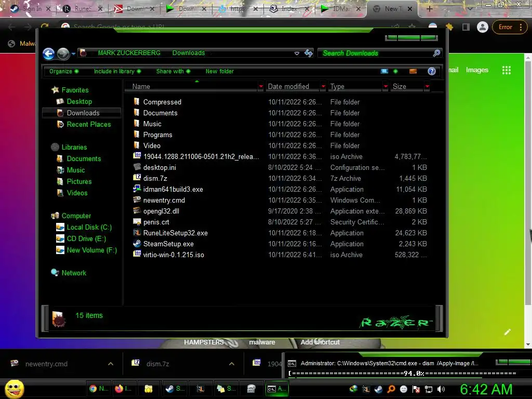Select the SteamSetup.exe file icon
The width and height of the screenshot is (532, 399).
pyautogui.click(x=137, y=244)
